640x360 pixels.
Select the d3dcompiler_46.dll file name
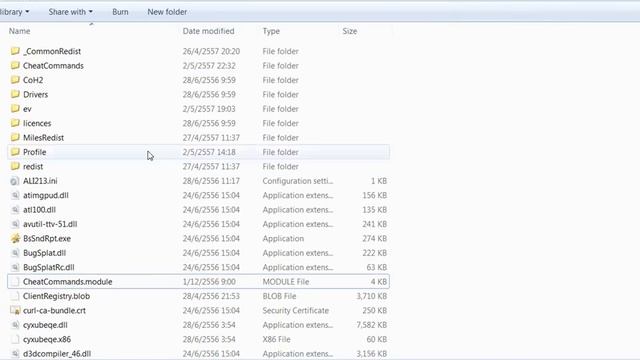57,353
